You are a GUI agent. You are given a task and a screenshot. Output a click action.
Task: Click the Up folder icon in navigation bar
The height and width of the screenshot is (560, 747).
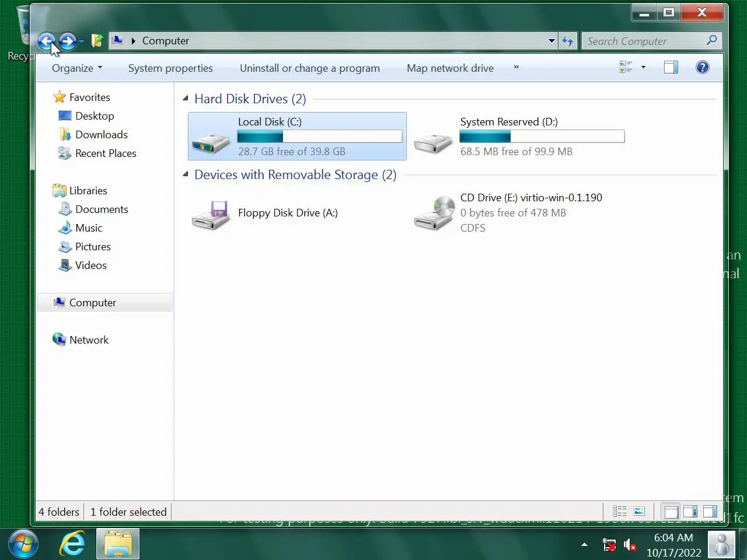coord(97,41)
